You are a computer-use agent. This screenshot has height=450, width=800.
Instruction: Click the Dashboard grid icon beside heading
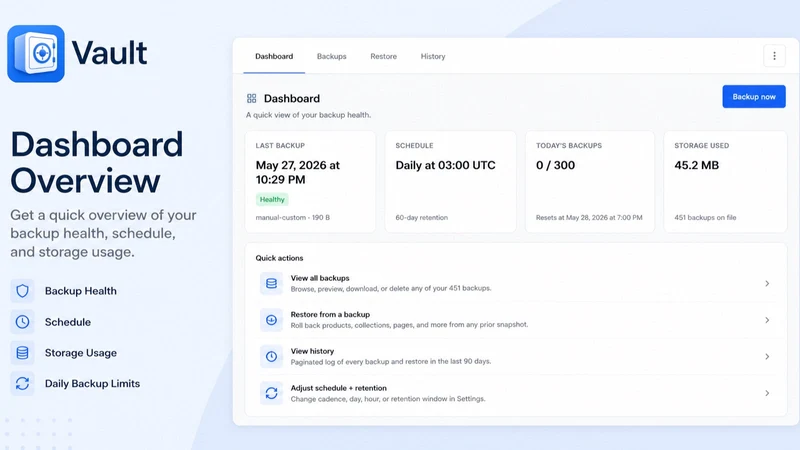click(x=252, y=98)
